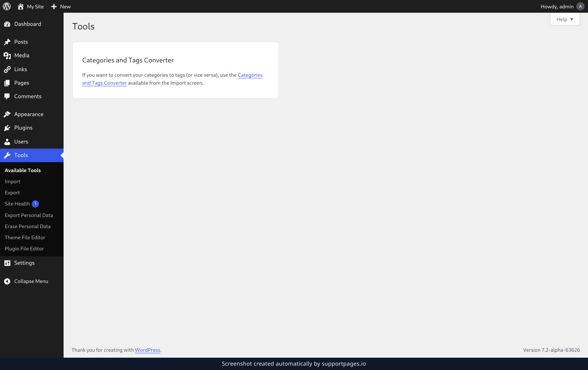This screenshot has width=588, height=370.
Task: Click the My Site home icon
Action: click(x=20, y=7)
